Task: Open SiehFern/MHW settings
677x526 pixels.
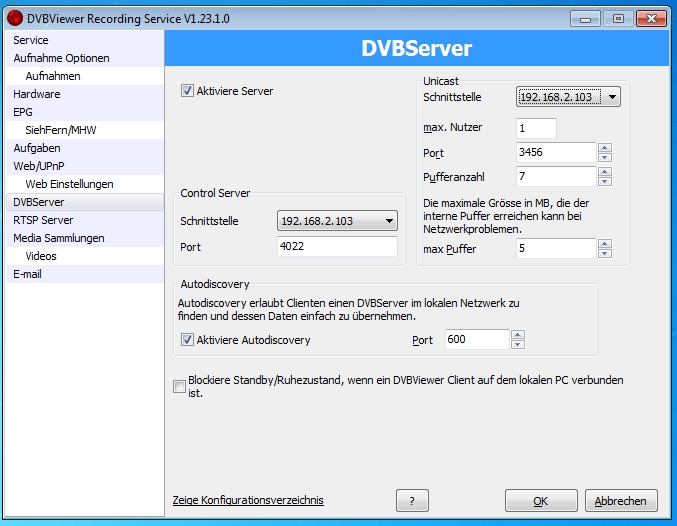Action: [x=85, y=130]
